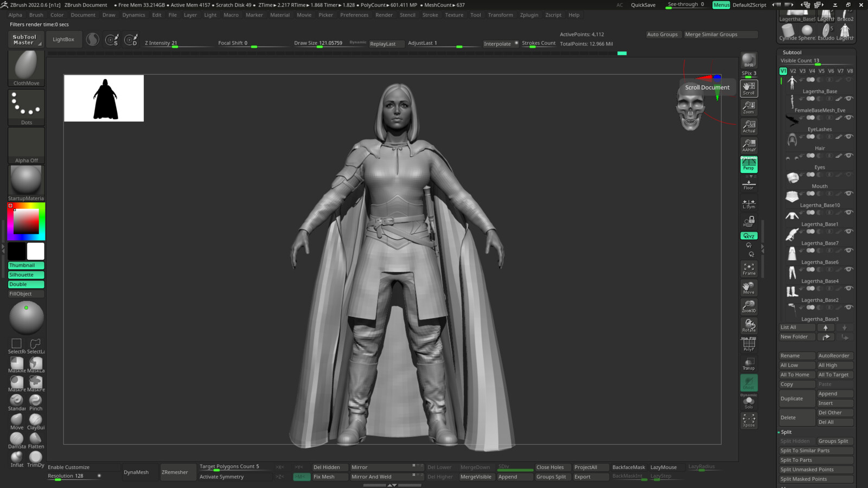Open the LightBox browser
This screenshot has width=868, height=488.
point(63,40)
